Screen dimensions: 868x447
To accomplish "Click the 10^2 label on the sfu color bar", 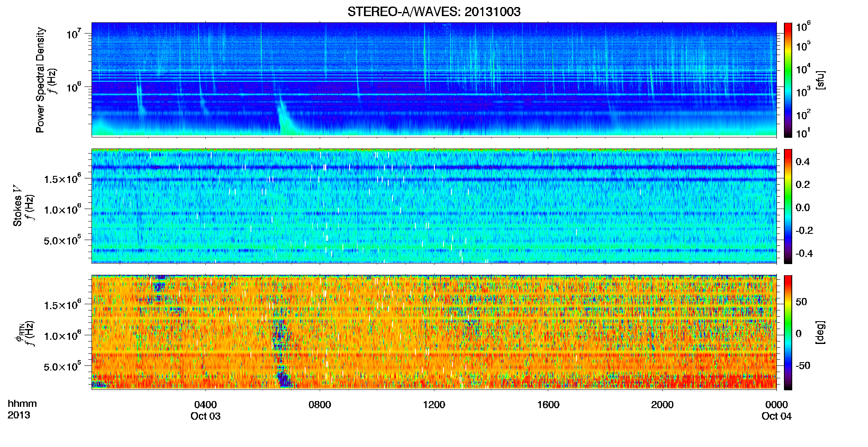I will 803,114.
